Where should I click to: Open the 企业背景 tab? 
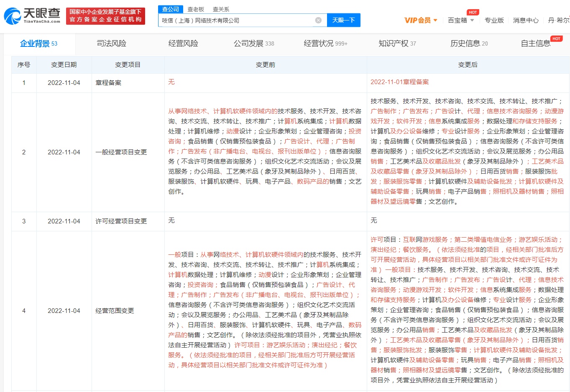38,44
